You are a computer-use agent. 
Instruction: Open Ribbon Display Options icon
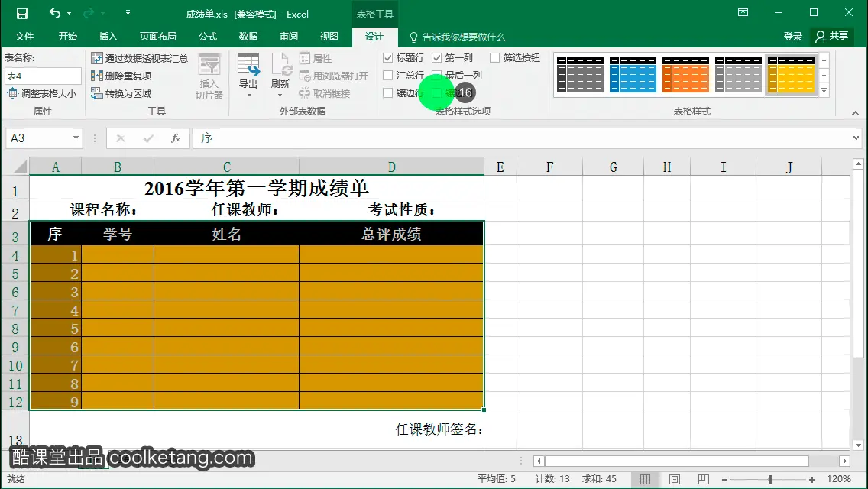click(743, 12)
